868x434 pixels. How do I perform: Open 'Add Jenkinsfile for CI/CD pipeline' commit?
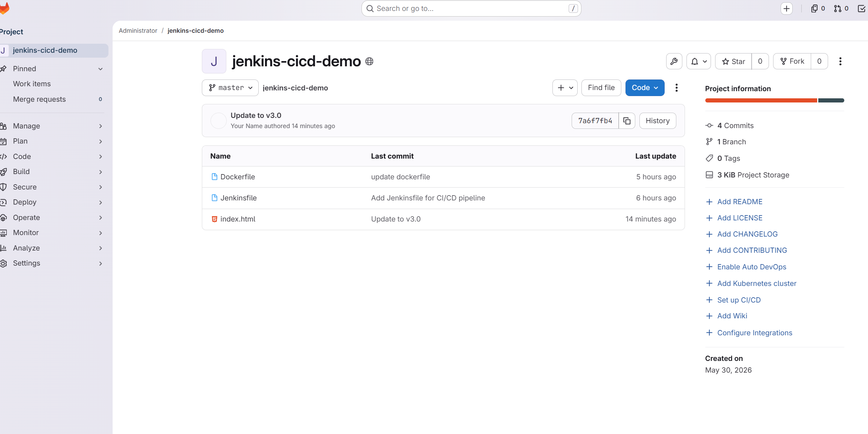(x=428, y=198)
